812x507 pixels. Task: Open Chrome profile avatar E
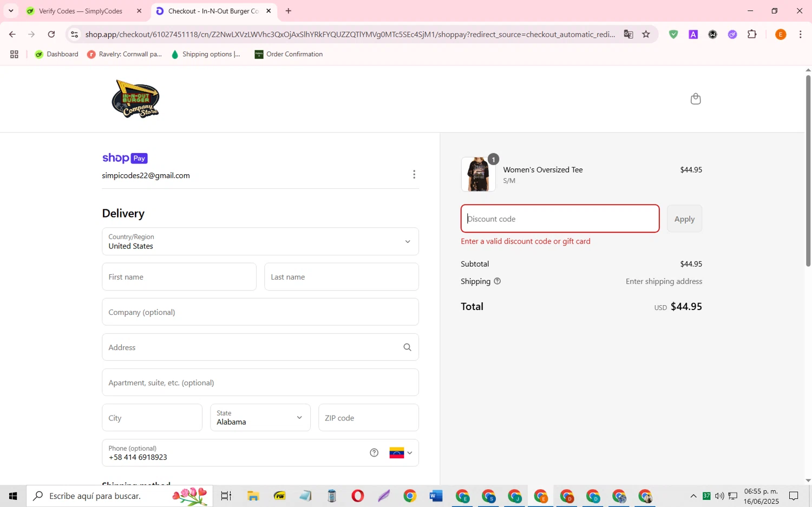click(781, 34)
